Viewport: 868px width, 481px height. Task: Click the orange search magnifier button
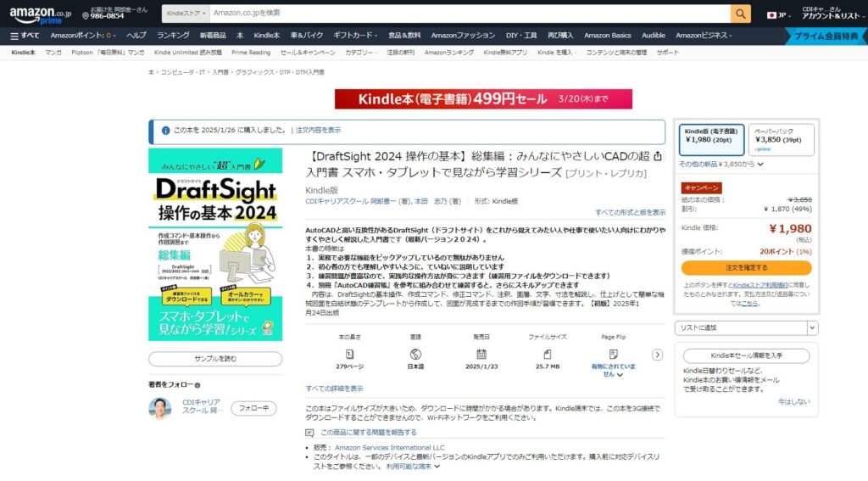tap(740, 14)
